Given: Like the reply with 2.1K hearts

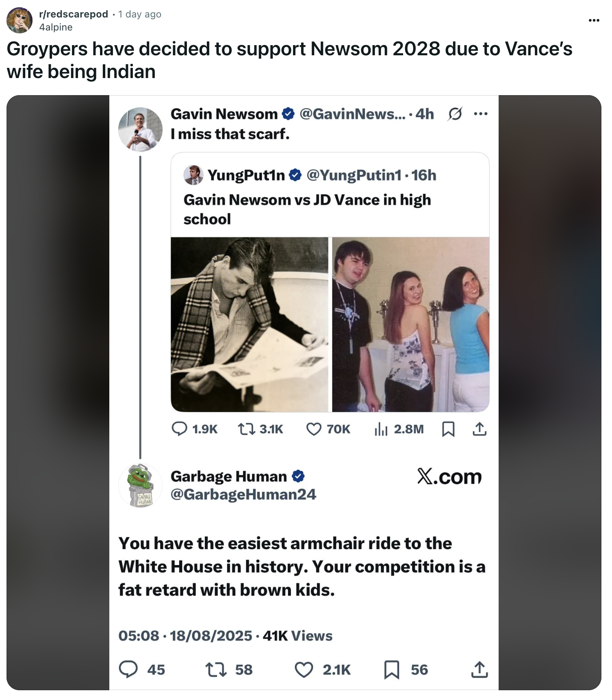Looking at the screenshot, I should pyautogui.click(x=304, y=670).
